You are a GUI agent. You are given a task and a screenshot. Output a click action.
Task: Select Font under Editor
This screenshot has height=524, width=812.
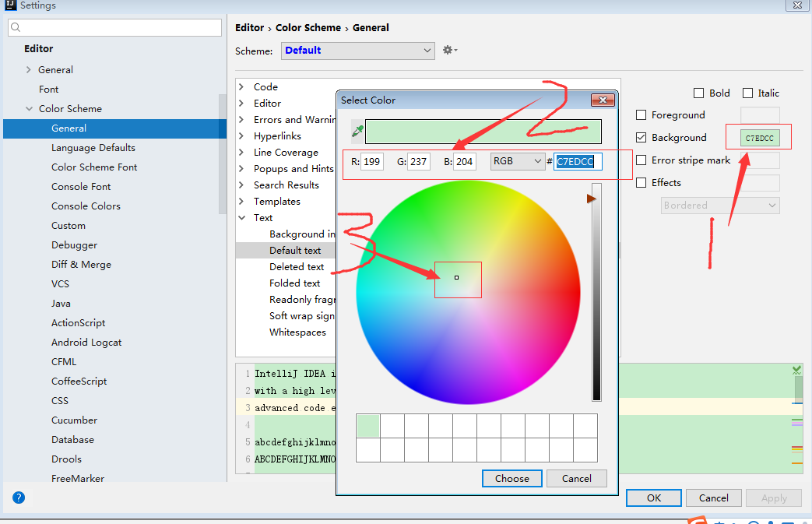coord(49,89)
